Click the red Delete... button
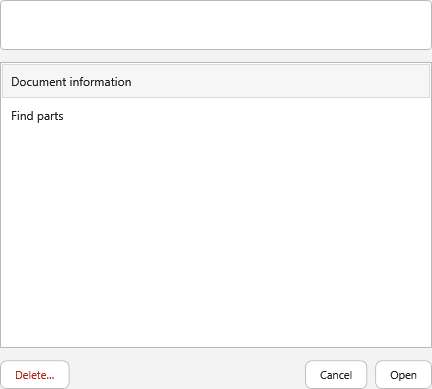 click(x=35, y=375)
